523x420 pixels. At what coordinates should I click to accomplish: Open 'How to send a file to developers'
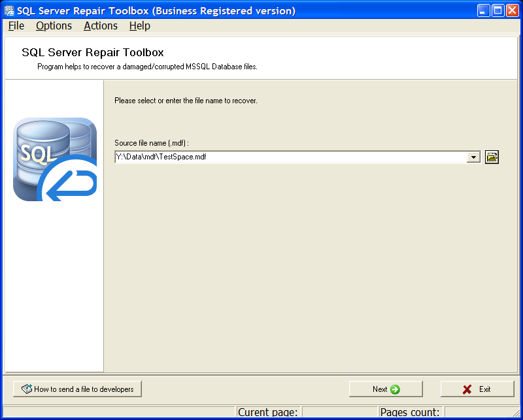coord(77,389)
